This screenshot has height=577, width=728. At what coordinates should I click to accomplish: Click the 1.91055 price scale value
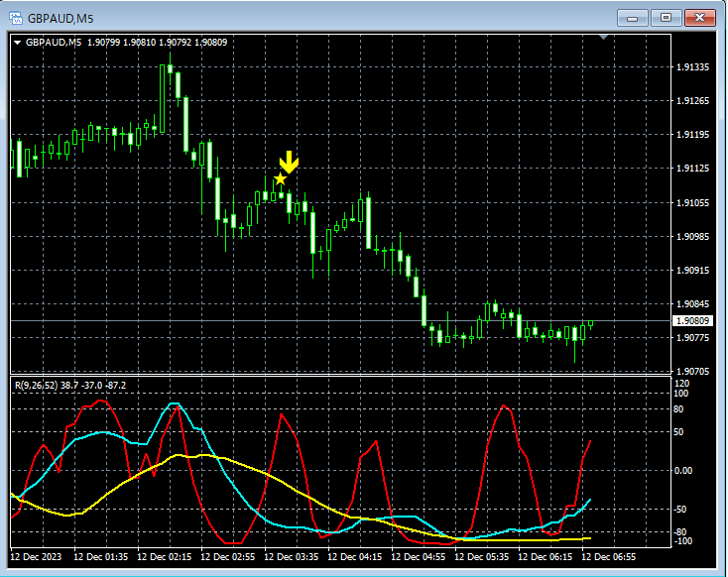[692, 203]
